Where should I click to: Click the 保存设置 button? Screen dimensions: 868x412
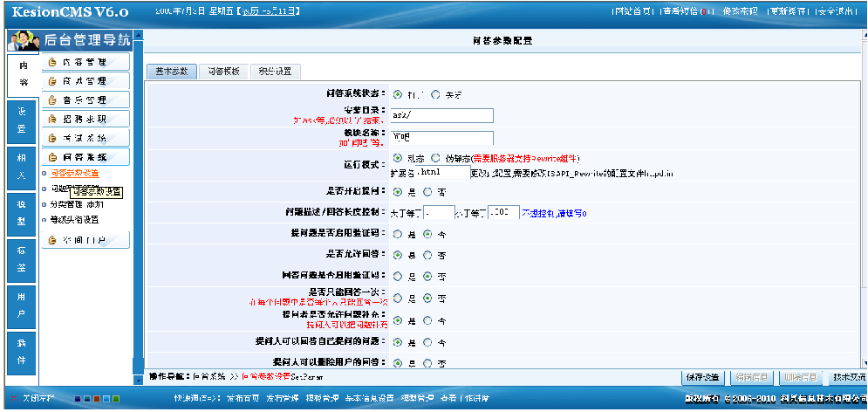(703, 378)
